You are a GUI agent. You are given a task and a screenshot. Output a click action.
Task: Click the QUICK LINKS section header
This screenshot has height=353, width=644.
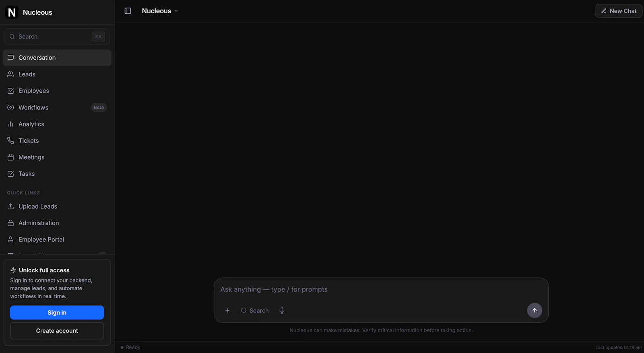pos(23,193)
